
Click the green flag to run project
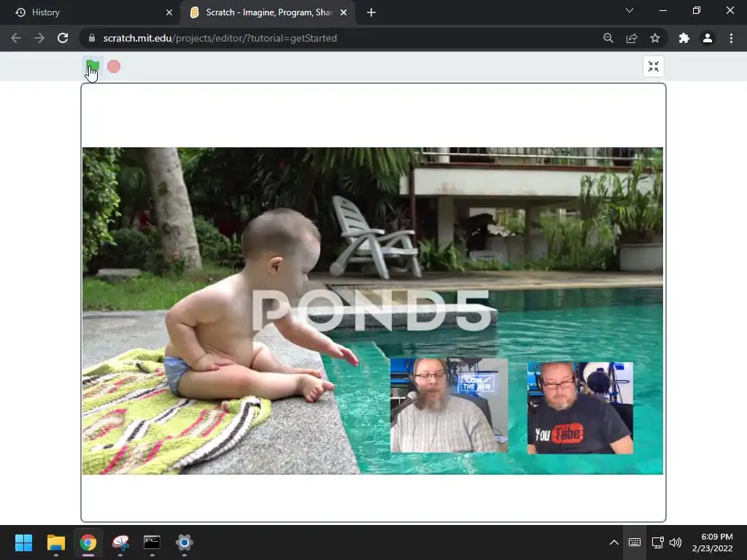pyautogui.click(x=93, y=66)
